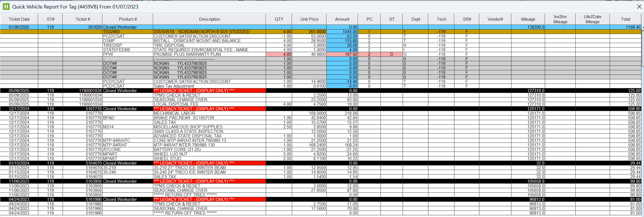644x217 pixels.
Task: Click the red D cell in ST column
Action: [392, 54]
